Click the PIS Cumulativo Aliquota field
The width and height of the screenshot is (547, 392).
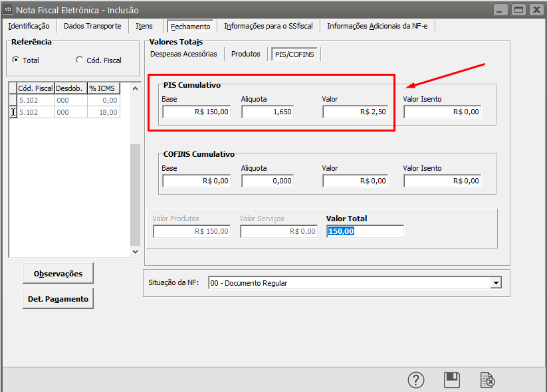tap(268, 112)
